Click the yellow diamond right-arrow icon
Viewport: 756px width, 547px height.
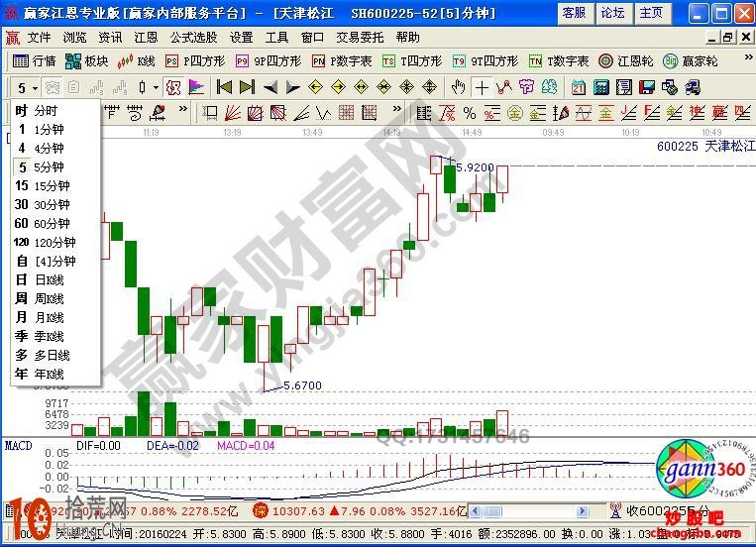pos(339,87)
